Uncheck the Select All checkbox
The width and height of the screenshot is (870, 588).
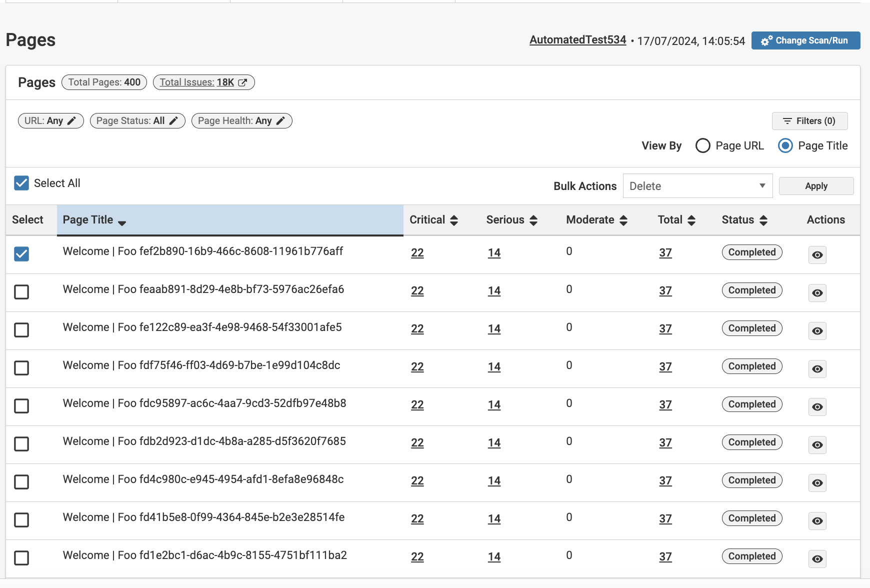(21, 183)
